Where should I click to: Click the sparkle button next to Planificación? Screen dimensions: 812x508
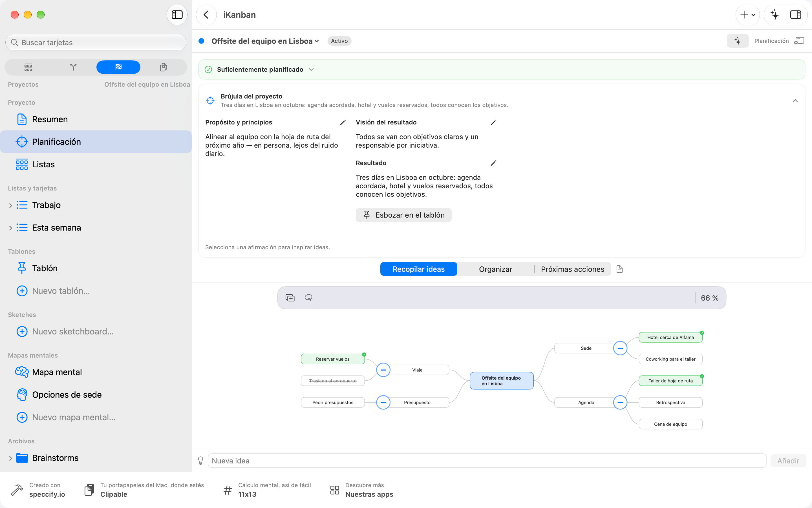(738, 41)
